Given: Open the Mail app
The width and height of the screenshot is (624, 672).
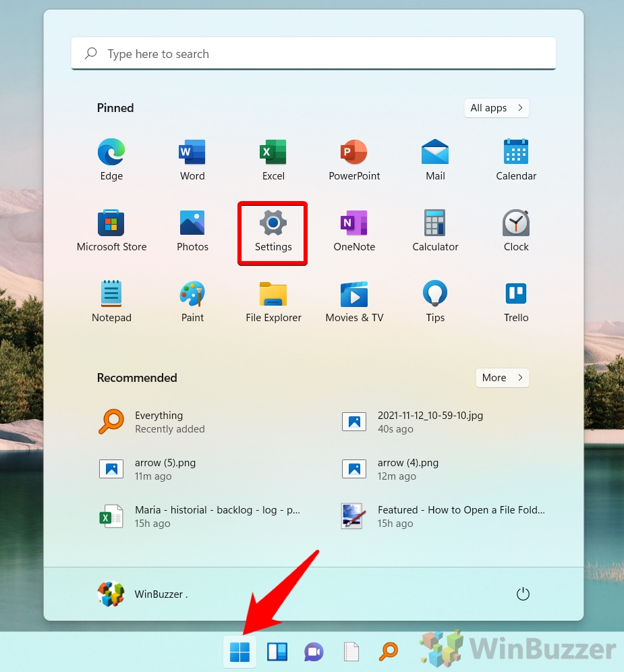Looking at the screenshot, I should click(x=435, y=159).
